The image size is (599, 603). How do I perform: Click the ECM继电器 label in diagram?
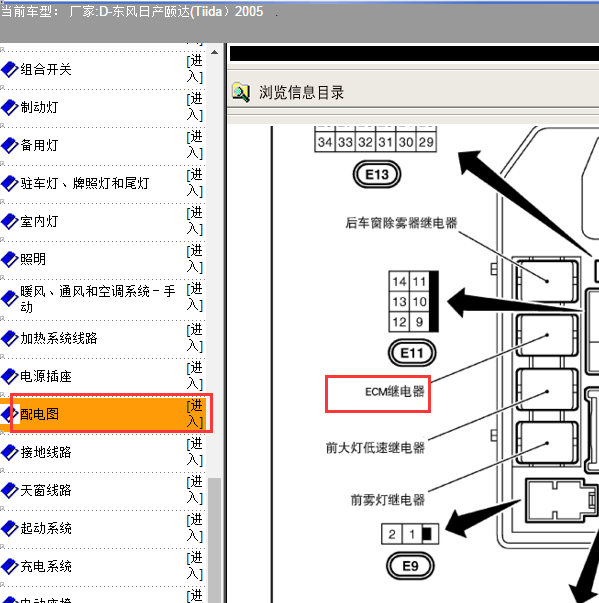coord(395,391)
